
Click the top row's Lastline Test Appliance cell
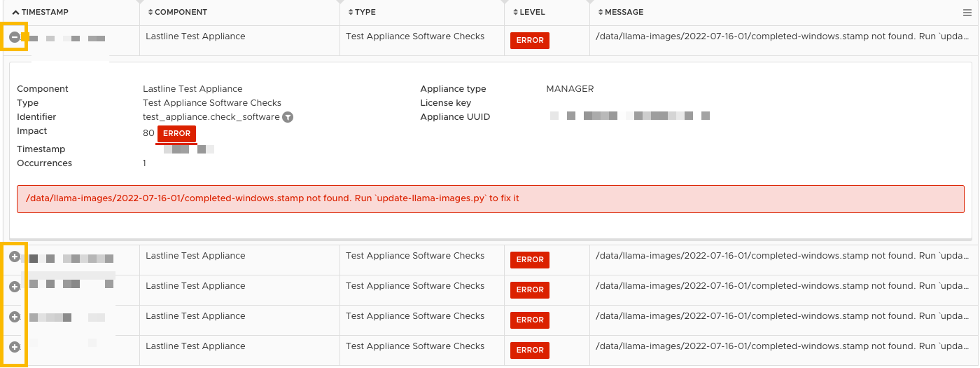[195, 36]
